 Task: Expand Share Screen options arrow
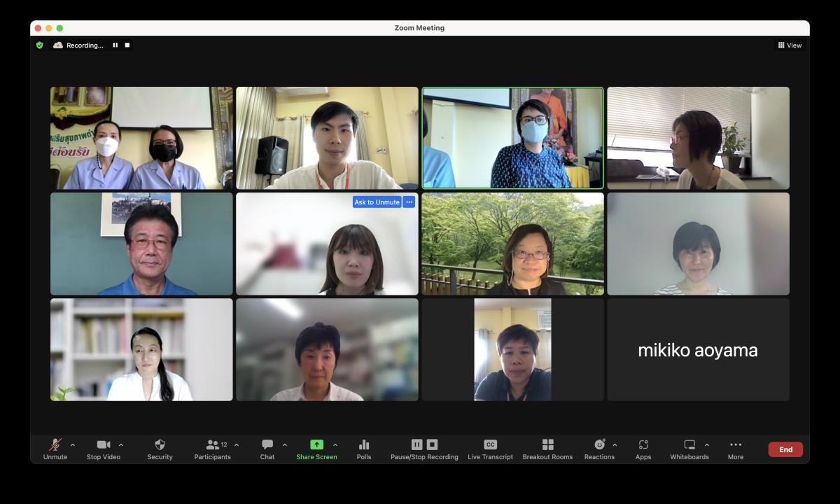[335, 444]
